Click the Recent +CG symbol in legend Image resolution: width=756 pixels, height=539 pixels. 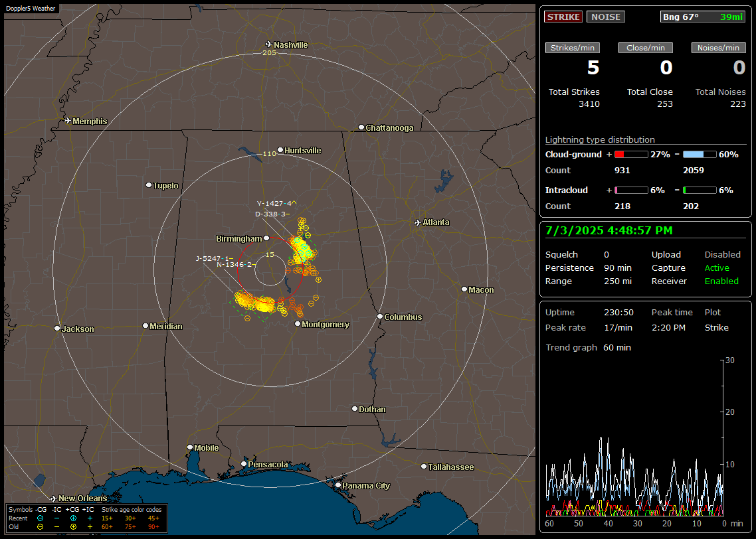73,518
